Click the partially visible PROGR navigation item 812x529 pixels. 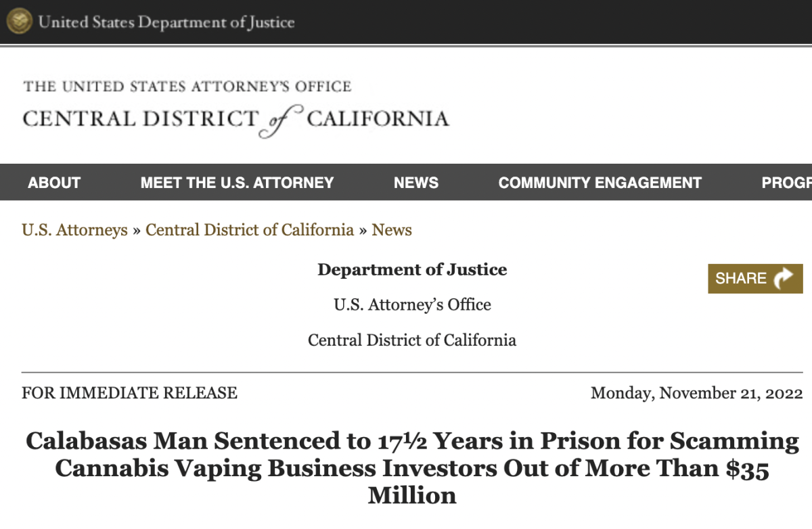[786, 183]
